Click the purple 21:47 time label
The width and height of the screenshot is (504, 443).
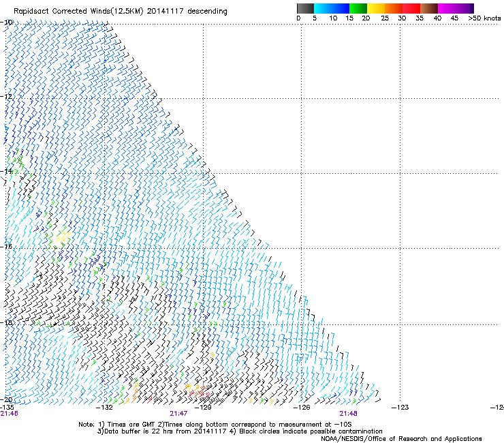[x=178, y=414]
